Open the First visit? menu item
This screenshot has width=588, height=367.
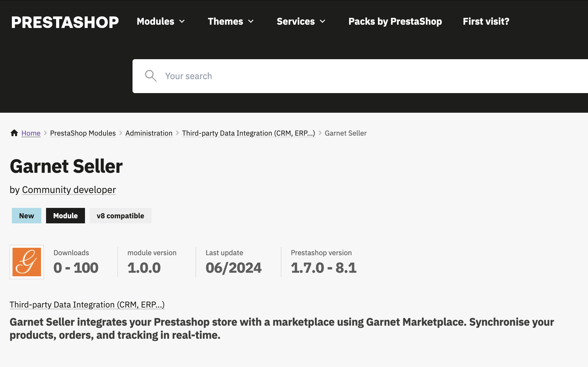point(486,21)
